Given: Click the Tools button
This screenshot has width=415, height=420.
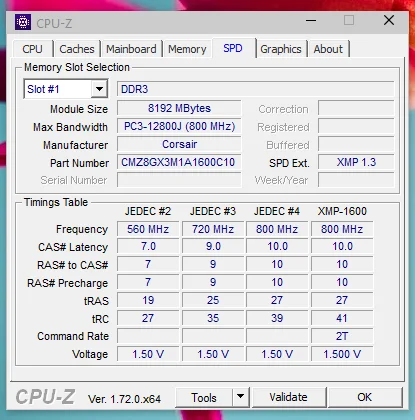Looking at the screenshot, I should (204, 397).
